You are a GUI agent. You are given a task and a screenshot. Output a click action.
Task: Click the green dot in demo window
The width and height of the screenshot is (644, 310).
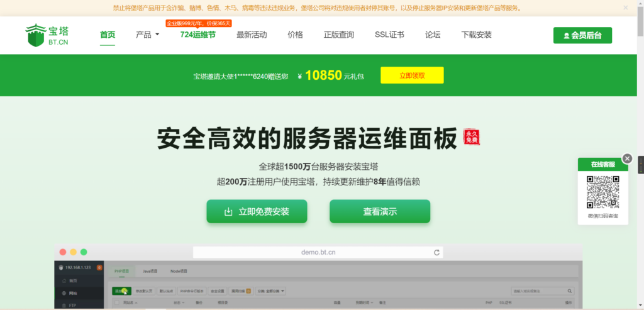(x=84, y=252)
